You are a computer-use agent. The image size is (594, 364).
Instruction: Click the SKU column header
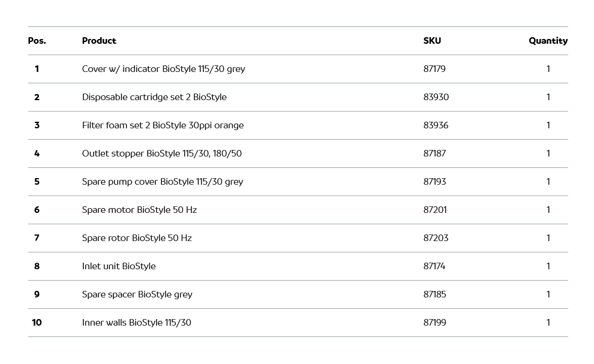pos(432,41)
